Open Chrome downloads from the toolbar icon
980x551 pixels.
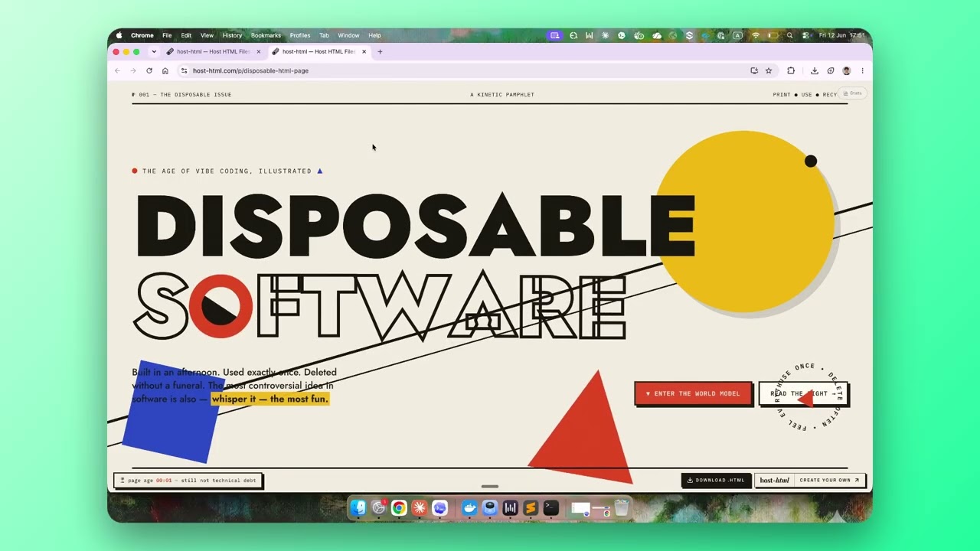[815, 70]
